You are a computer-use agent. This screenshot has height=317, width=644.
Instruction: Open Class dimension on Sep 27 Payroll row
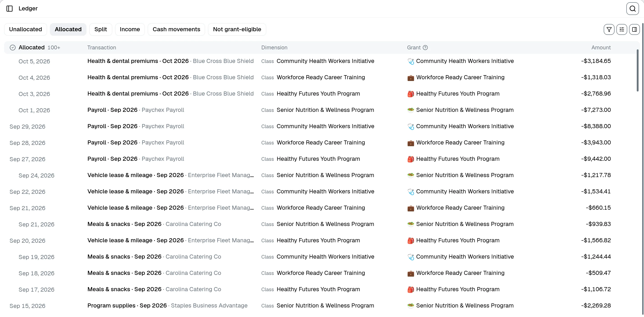tap(310, 159)
